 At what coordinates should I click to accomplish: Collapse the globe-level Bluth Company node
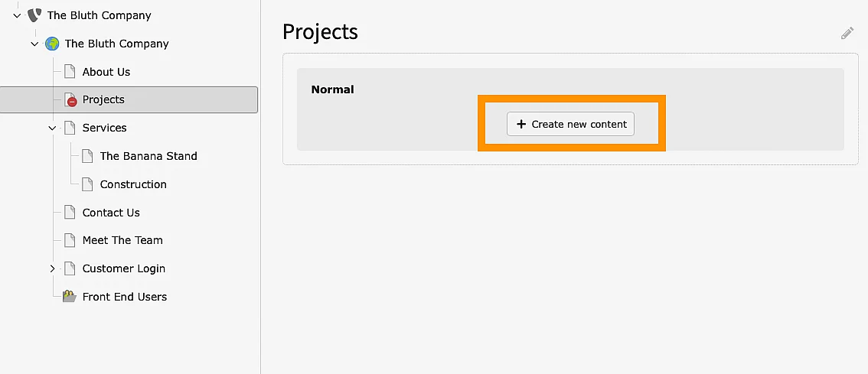[x=34, y=44]
